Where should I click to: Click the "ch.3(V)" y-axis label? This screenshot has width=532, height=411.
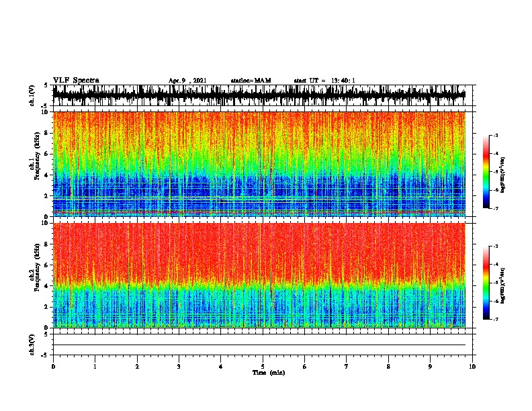(x=32, y=345)
